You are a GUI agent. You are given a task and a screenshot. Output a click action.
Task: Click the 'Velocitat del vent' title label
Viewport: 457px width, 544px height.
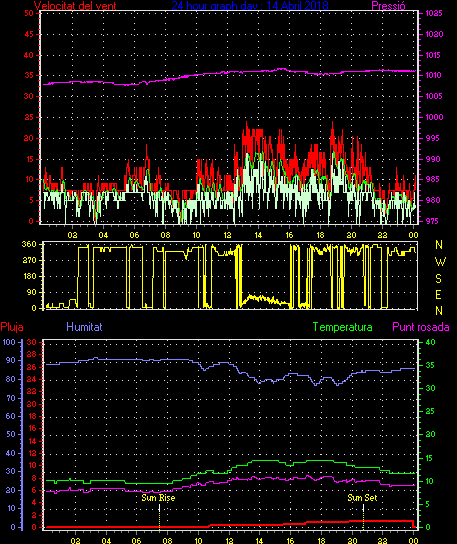[x=75, y=6]
